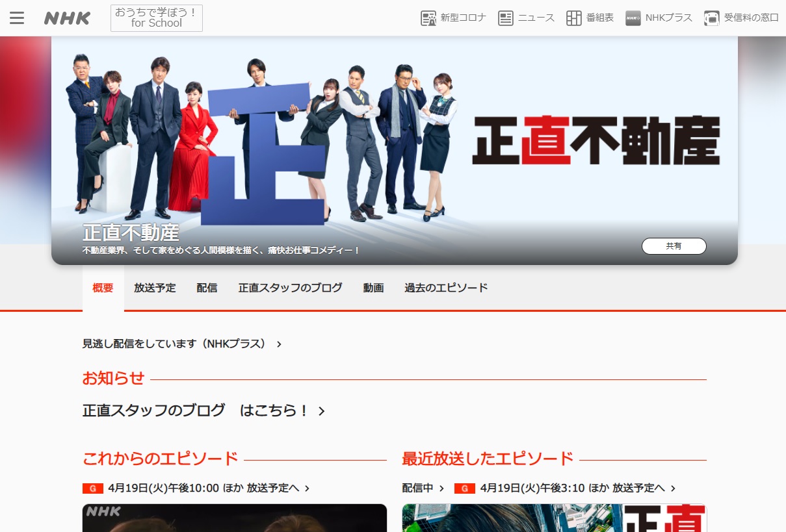
Task: Open 正直スタッフのブログ tab
Action: 291,288
